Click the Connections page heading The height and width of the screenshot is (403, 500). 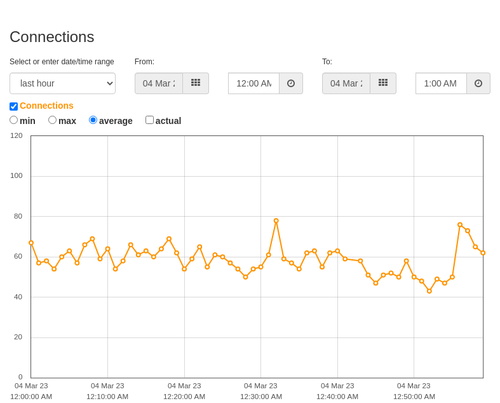[52, 37]
